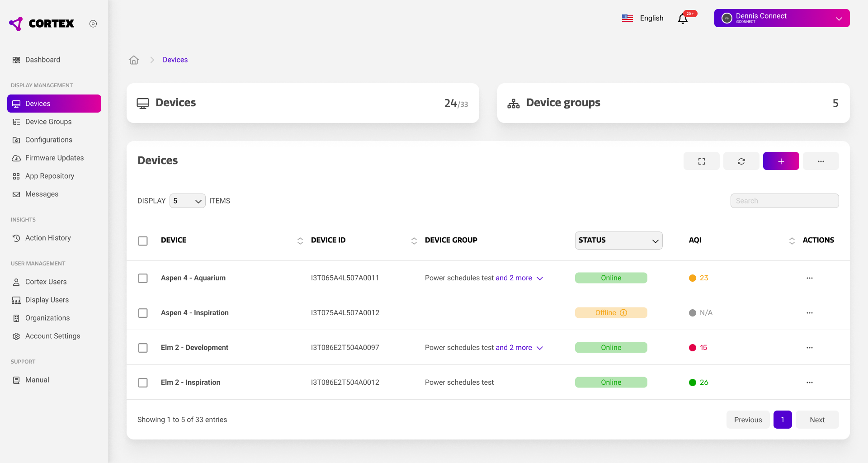The width and height of the screenshot is (868, 463).
Task: Refresh the devices table
Action: click(x=741, y=161)
